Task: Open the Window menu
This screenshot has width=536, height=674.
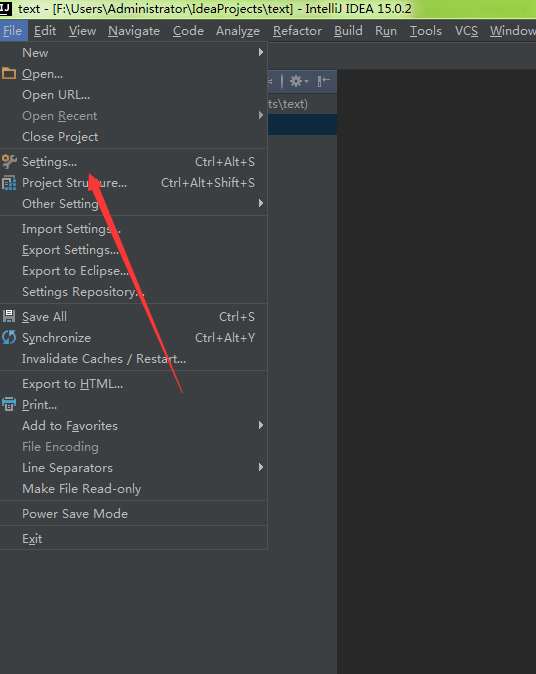Action: pos(513,31)
